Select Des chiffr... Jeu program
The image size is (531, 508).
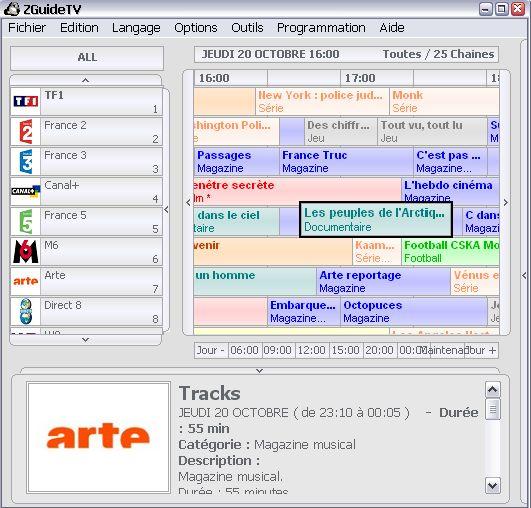(x=340, y=131)
